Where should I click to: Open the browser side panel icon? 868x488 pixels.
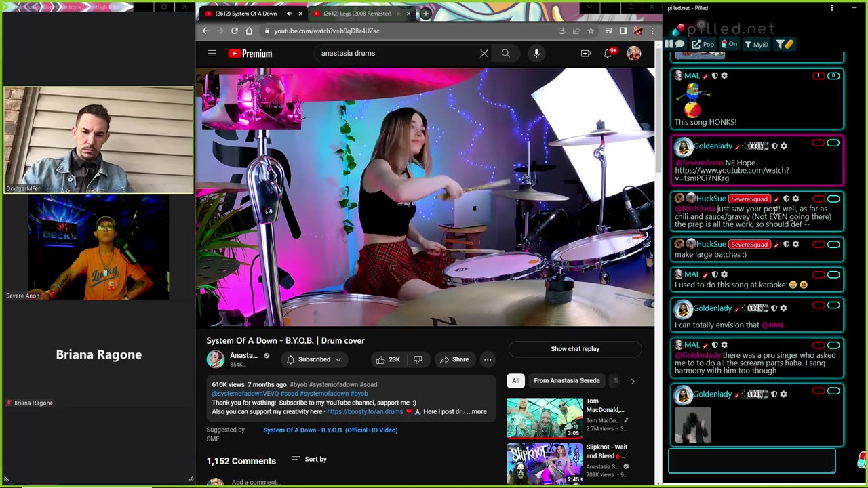(623, 30)
